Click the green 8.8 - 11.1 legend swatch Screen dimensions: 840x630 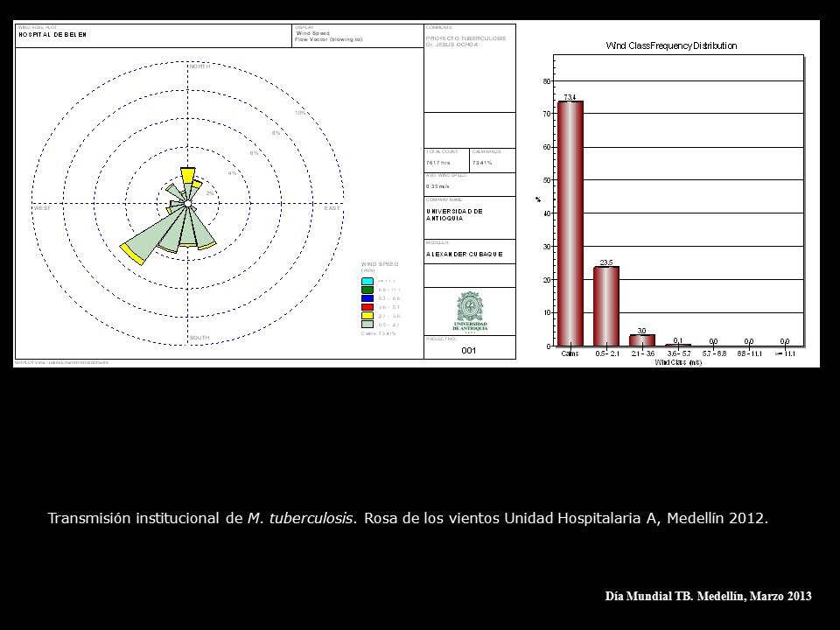point(367,290)
